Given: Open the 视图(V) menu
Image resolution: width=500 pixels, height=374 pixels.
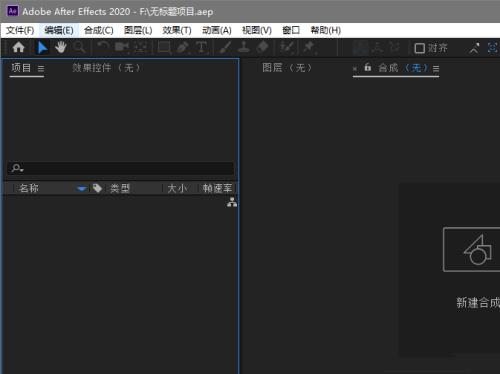Looking at the screenshot, I should (x=257, y=30).
